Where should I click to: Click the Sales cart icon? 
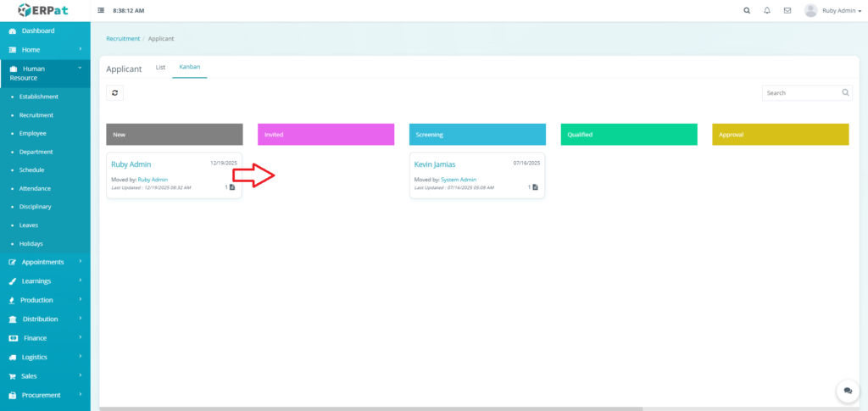(13, 376)
